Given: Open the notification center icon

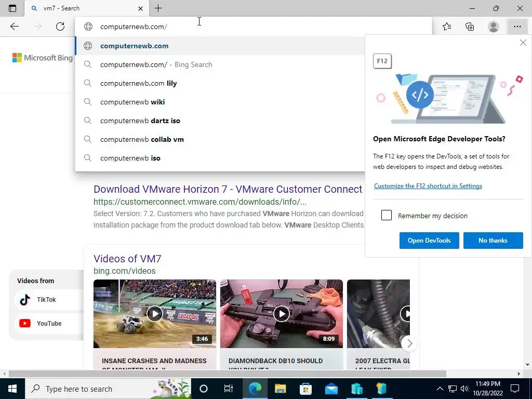Looking at the screenshot, I should [x=515, y=389].
